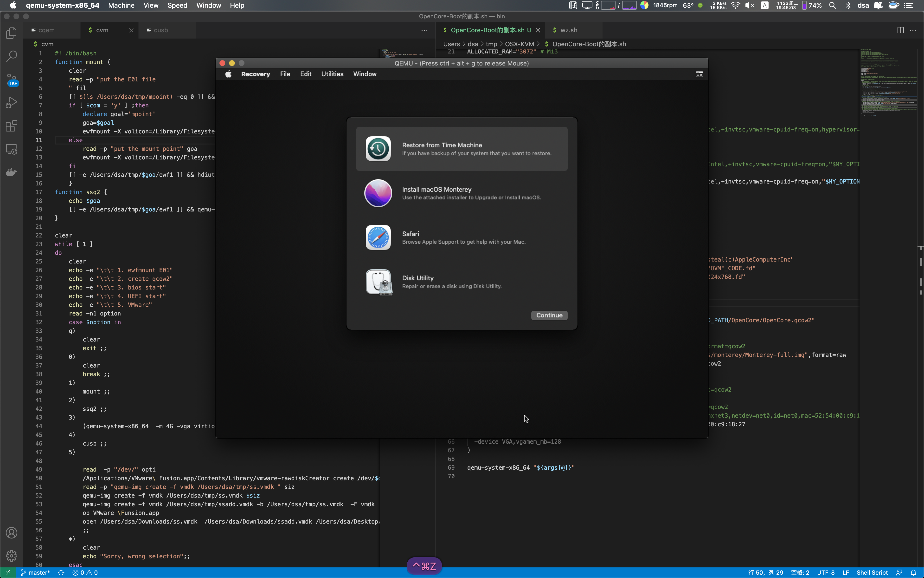The width and height of the screenshot is (924, 578).
Task: Open the host Help menu
Action: 237,5
